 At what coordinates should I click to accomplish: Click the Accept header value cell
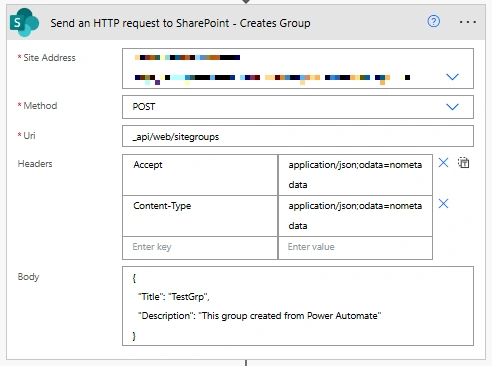355,175
